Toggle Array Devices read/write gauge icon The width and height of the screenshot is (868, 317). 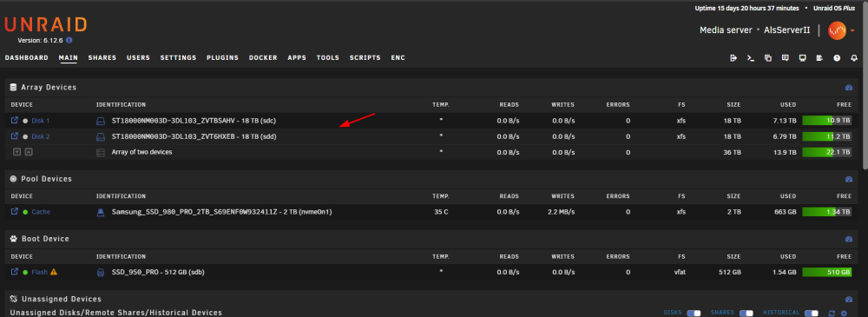(848, 88)
